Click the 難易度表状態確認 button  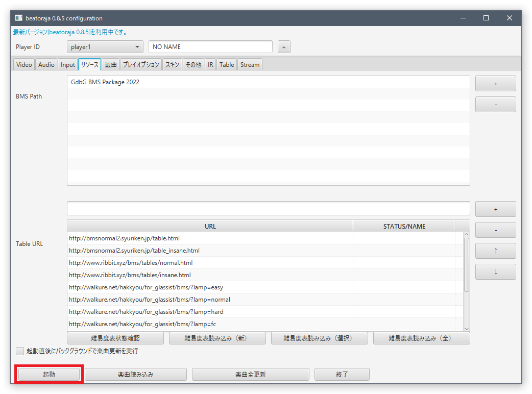115,338
